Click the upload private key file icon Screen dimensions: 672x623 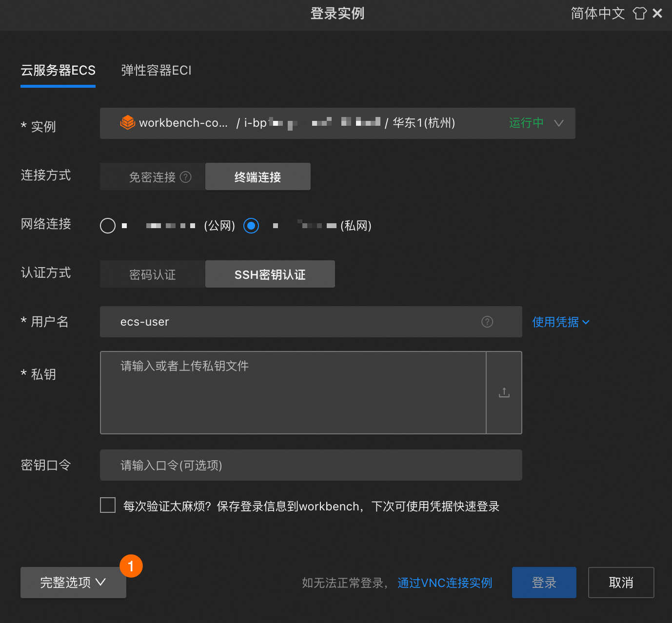click(x=504, y=392)
